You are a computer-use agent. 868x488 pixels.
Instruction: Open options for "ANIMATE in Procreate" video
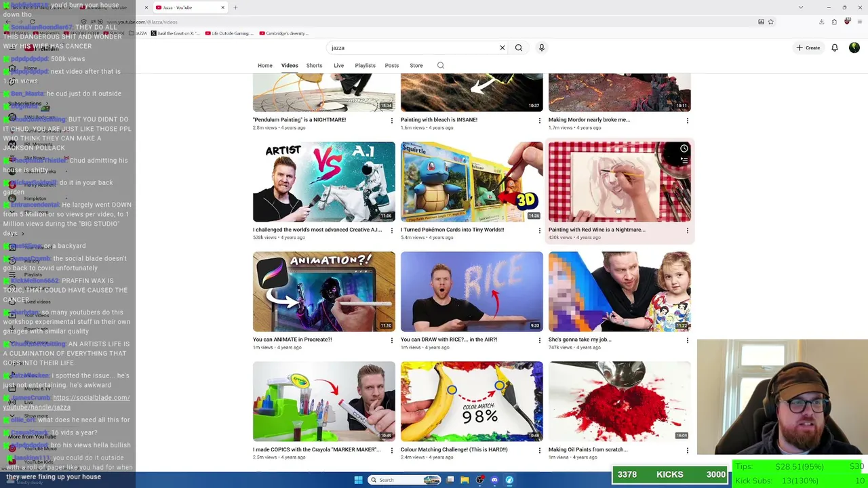391,340
